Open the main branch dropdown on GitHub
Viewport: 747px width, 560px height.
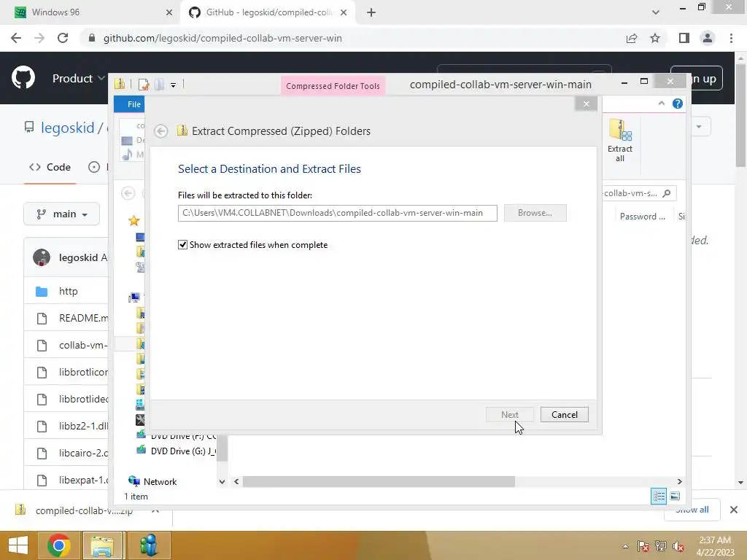tap(61, 214)
